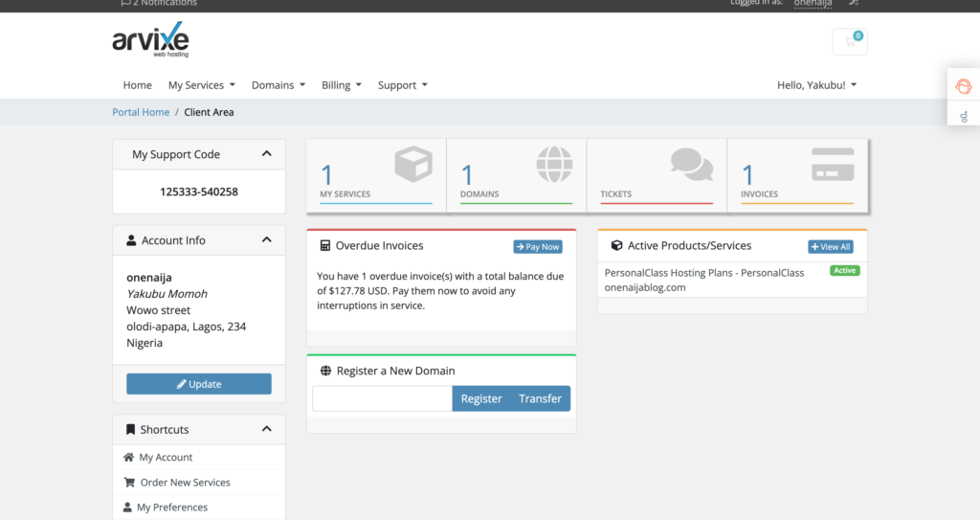
Task: Click the Update account button
Action: [199, 384]
